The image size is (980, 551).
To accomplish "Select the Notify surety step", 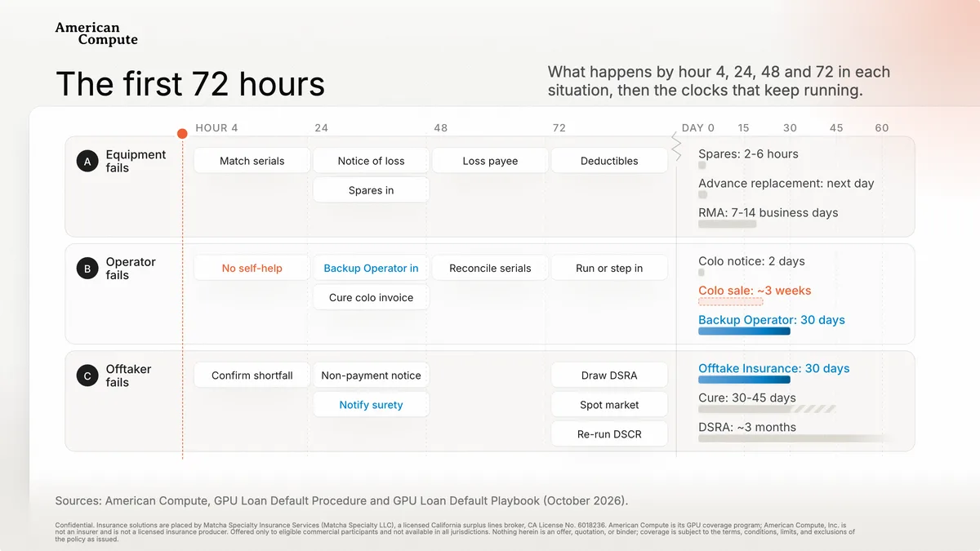I will (x=372, y=405).
